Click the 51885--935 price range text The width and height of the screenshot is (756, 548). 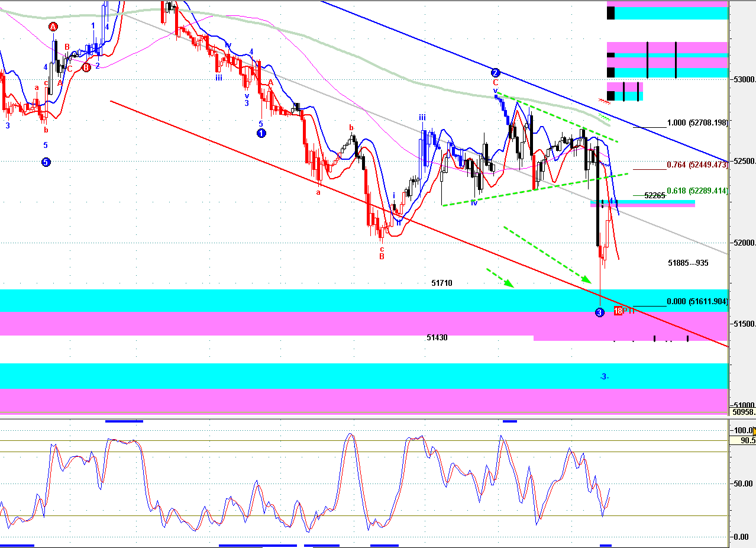[x=688, y=263]
